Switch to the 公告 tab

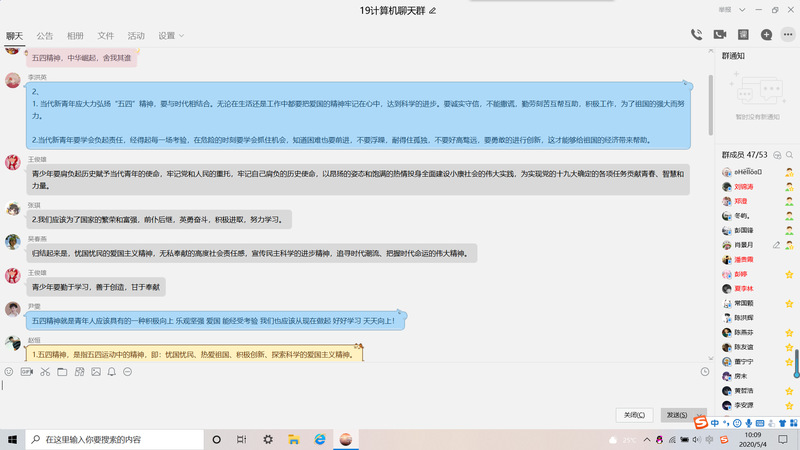tap(45, 36)
